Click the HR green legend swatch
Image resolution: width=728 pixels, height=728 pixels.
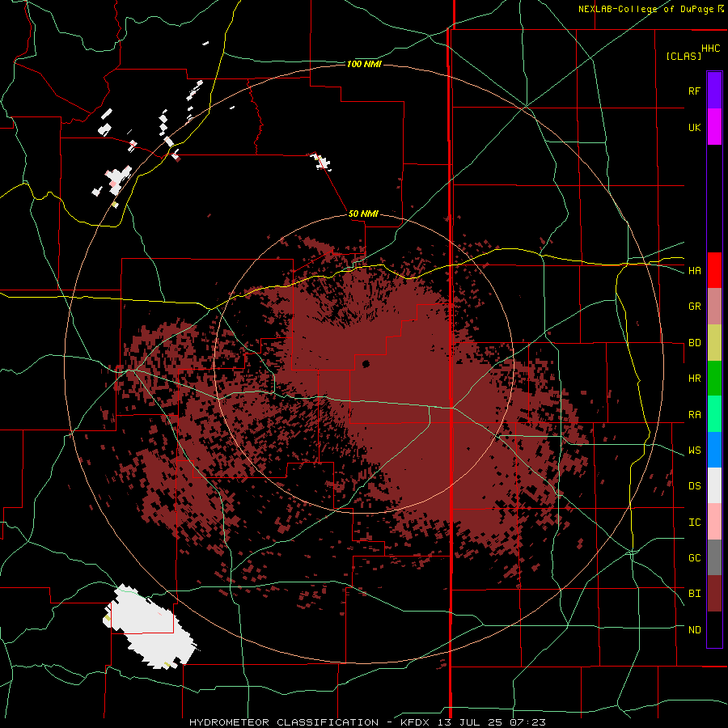pos(714,379)
